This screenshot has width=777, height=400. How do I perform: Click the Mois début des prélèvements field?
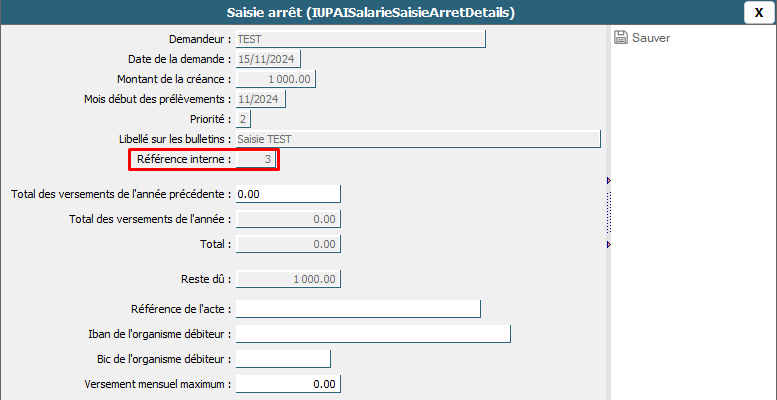260,99
